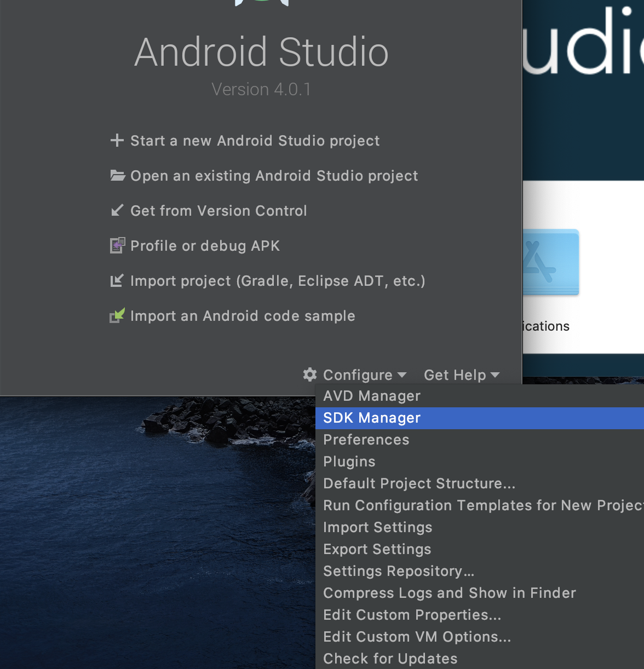Select Profile or debug APK
Image resolution: width=644 pixels, height=669 pixels.
[x=205, y=246]
